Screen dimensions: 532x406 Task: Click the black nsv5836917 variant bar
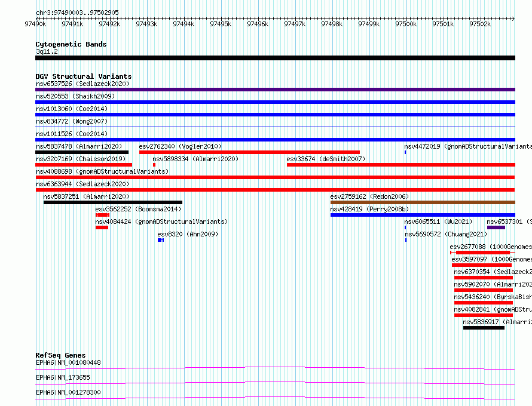484,328
